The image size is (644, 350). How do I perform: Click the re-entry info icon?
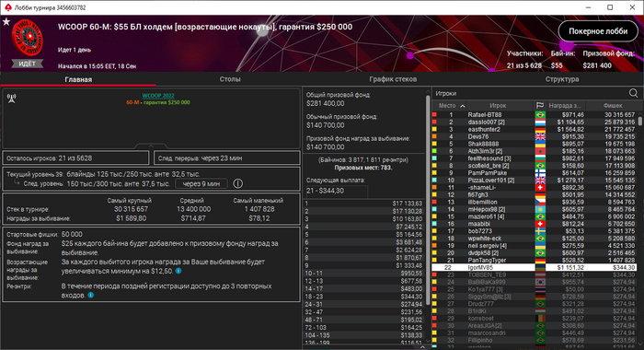pyautogui.click(x=91, y=295)
